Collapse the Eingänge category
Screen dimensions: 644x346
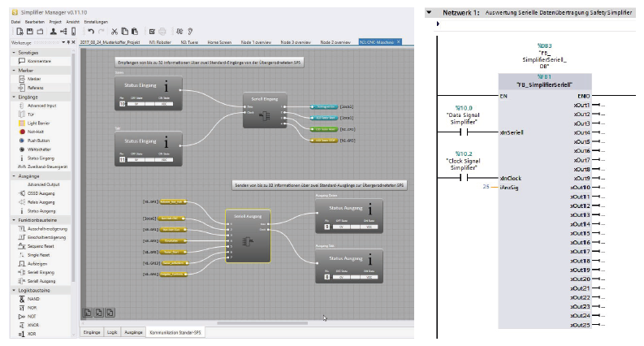[14, 96]
